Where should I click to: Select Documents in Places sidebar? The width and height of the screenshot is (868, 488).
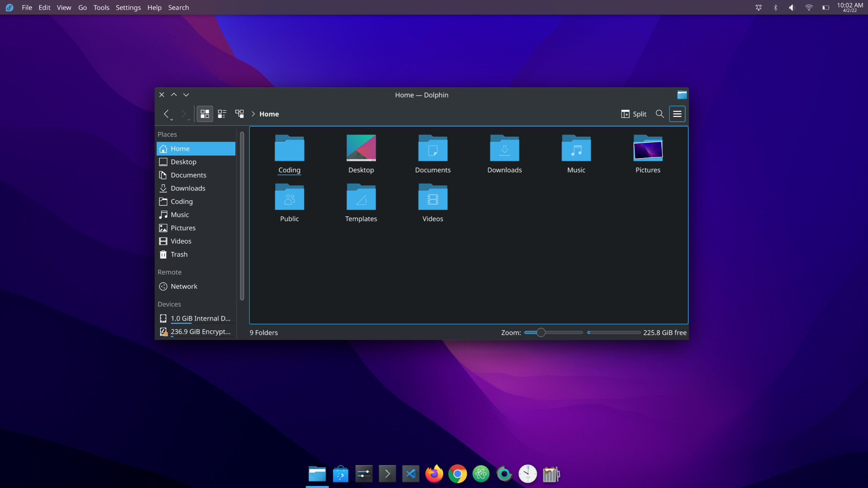pos(196,175)
